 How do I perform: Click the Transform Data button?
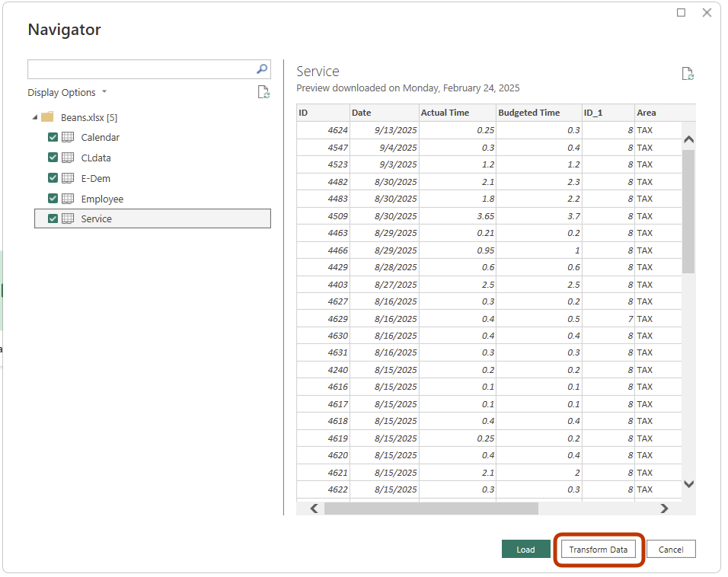click(x=598, y=549)
